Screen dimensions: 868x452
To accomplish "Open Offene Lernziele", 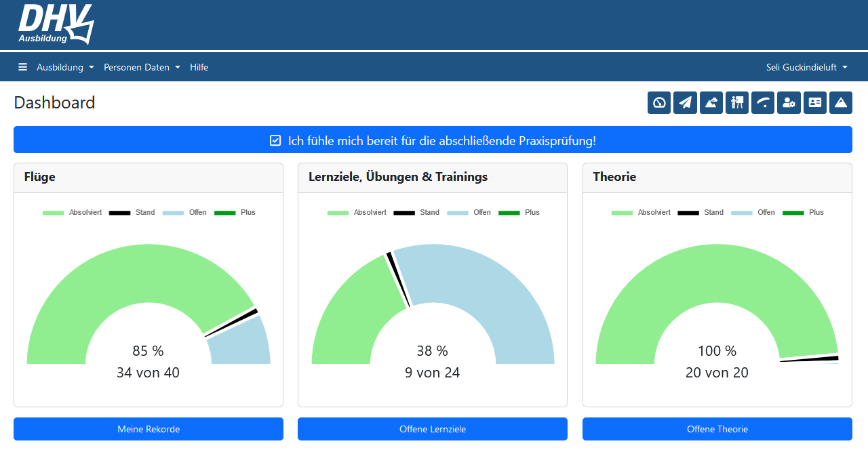I will click(x=433, y=429).
